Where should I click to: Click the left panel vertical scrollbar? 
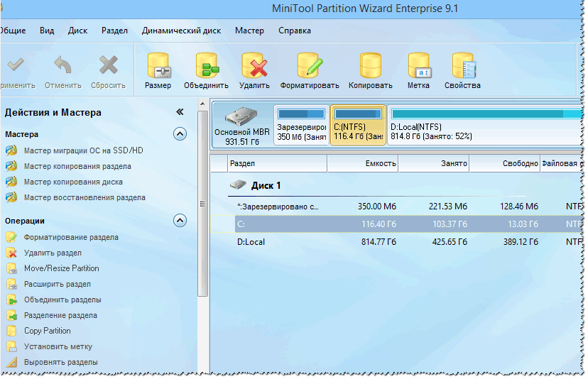click(x=202, y=204)
